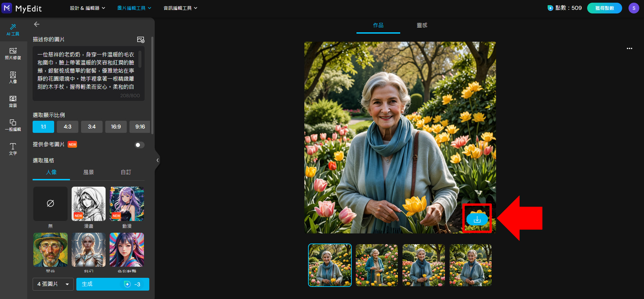Select the second generated result thumbnail
The width and height of the screenshot is (644, 299).
click(x=377, y=265)
